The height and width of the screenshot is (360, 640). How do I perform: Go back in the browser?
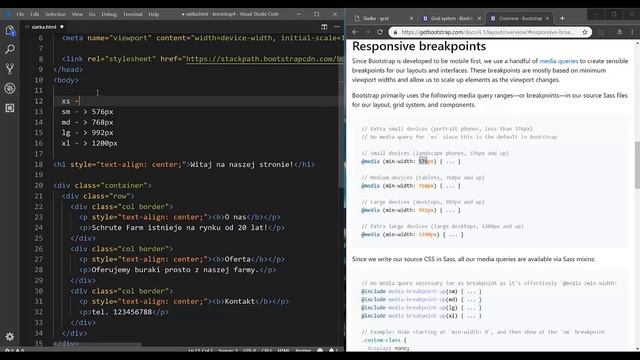coord(355,32)
